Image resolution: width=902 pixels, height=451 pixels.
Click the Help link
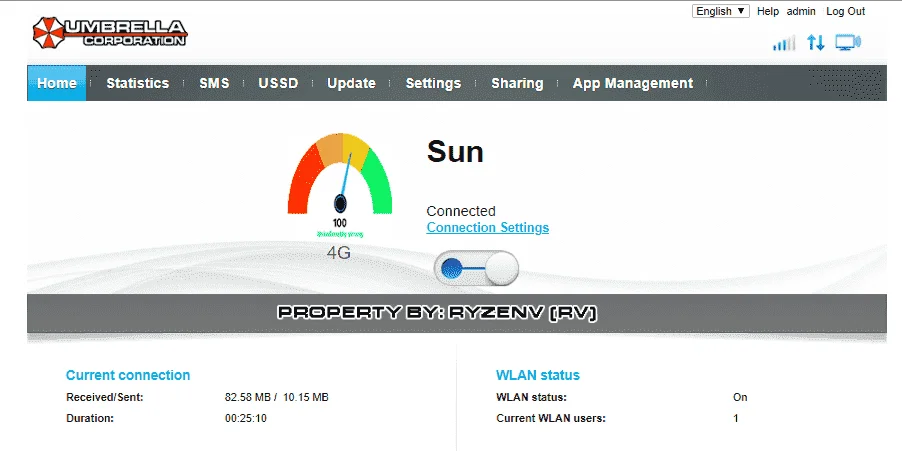[767, 11]
